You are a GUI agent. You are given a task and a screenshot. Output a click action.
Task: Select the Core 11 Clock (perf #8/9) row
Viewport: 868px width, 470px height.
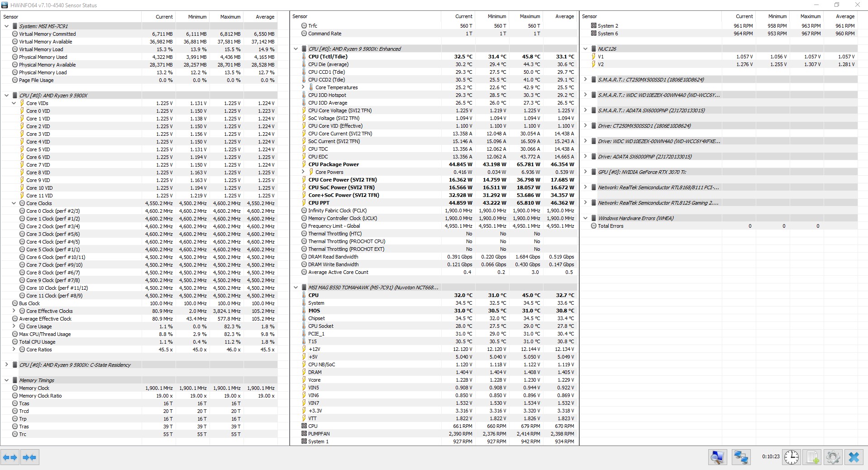[139, 296]
